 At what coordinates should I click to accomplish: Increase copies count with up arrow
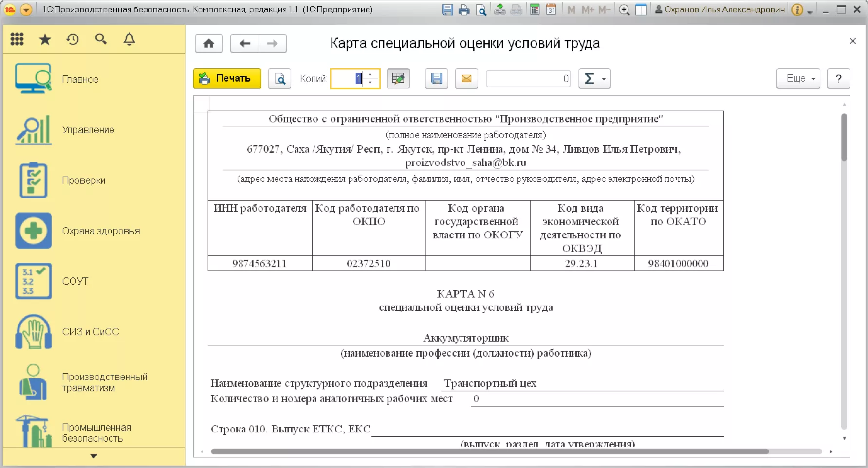coord(371,74)
